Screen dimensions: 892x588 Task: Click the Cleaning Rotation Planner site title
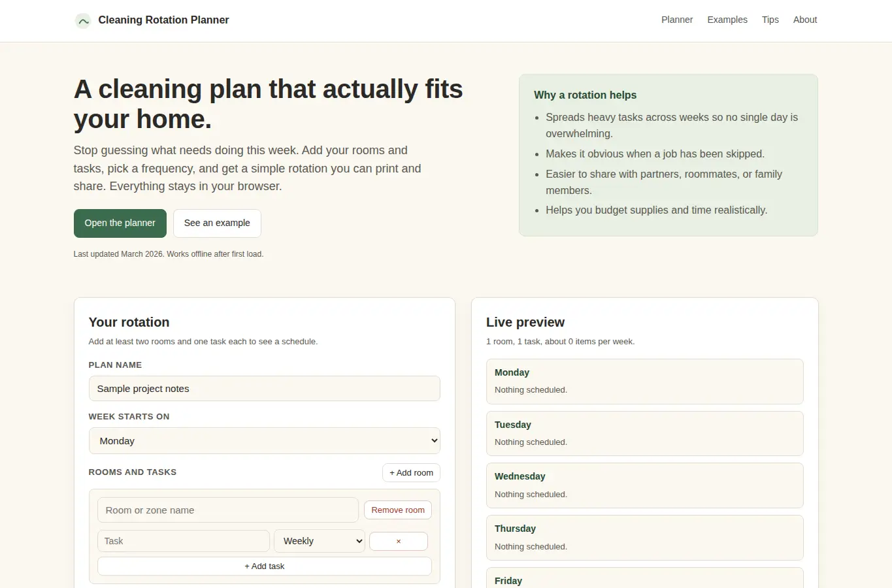[x=163, y=20]
